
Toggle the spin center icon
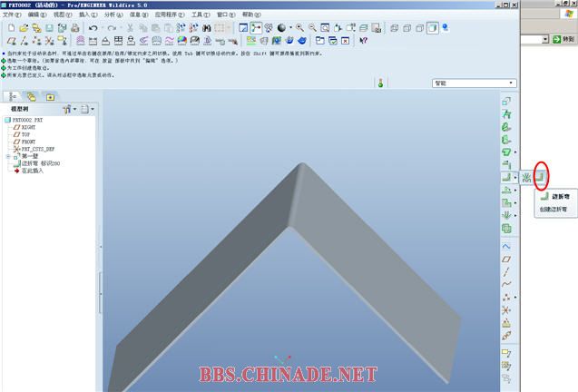pos(256,28)
